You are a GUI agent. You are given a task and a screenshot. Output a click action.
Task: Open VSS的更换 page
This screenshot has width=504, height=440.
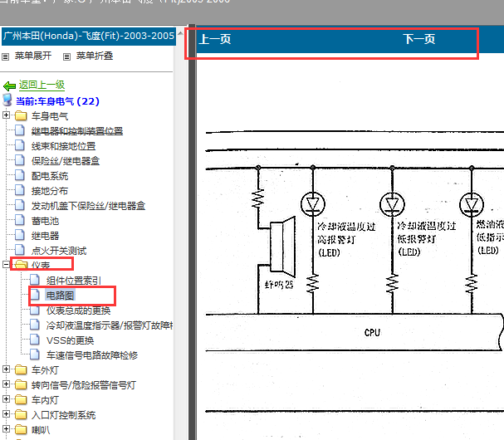70,340
